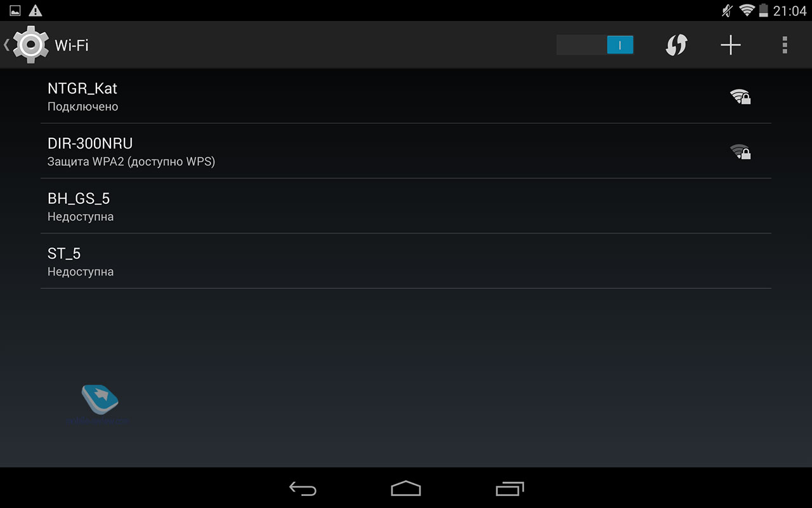Select the unavailable BH_GS_5 network
The width and height of the screenshot is (812, 508).
406,206
